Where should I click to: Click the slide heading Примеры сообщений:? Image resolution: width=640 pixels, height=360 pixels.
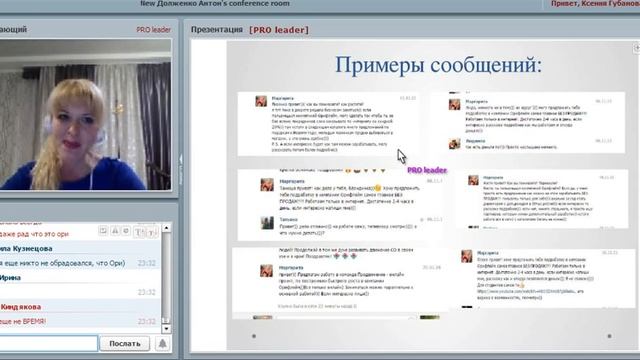(x=438, y=65)
